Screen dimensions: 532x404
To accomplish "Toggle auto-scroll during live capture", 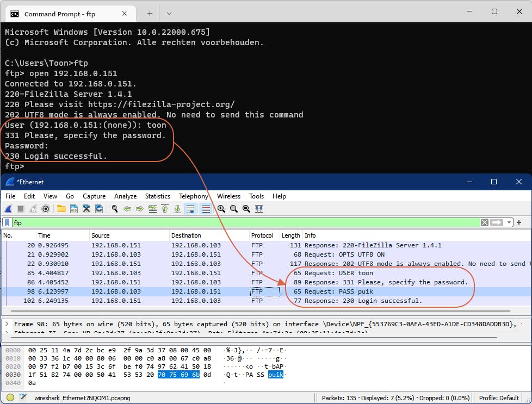I will [x=190, y=209].
